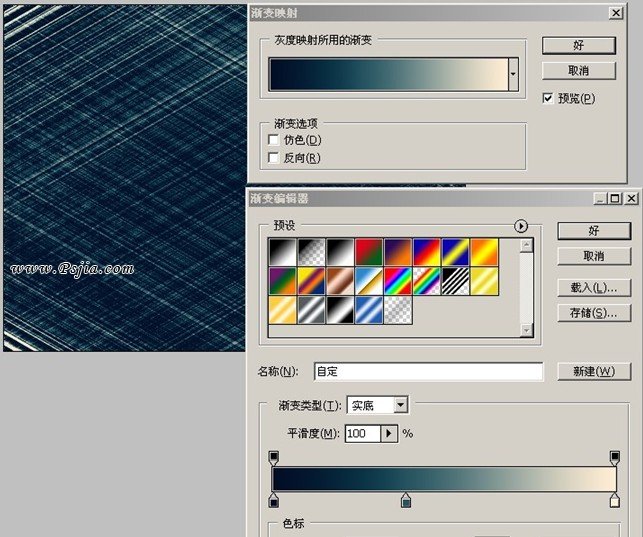643x537 pixels.
Task: Minimize the 渐变编辑器 window
Action: [600, 198]
